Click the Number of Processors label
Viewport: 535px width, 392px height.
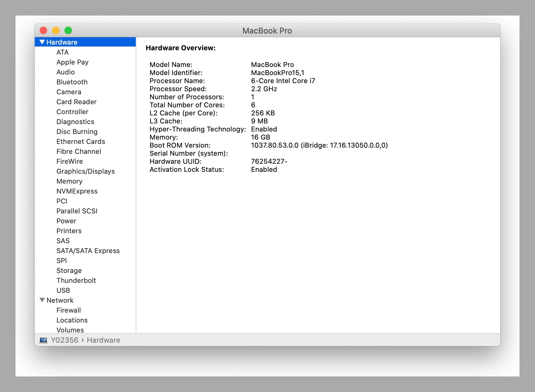[187, 97]
